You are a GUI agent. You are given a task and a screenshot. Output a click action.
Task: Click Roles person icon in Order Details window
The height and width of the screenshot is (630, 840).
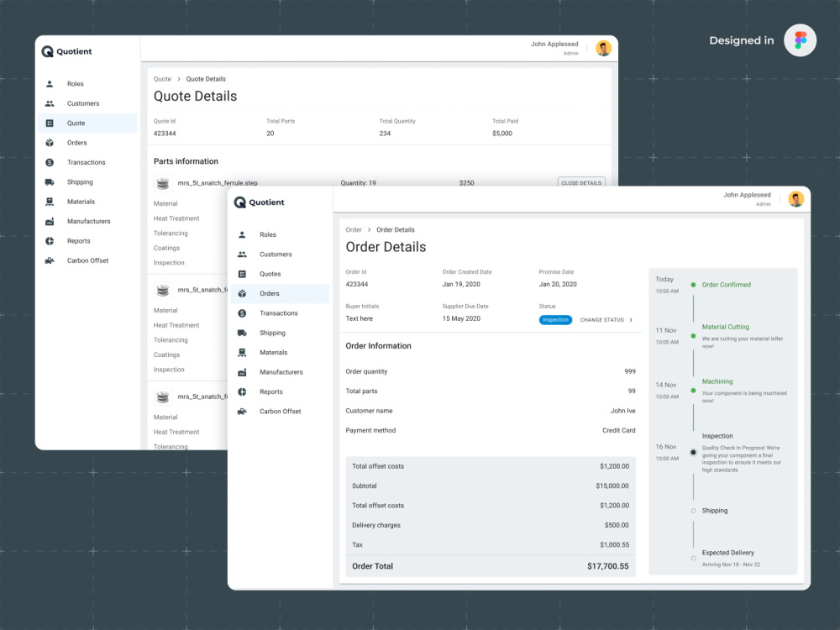coord(242,234)
